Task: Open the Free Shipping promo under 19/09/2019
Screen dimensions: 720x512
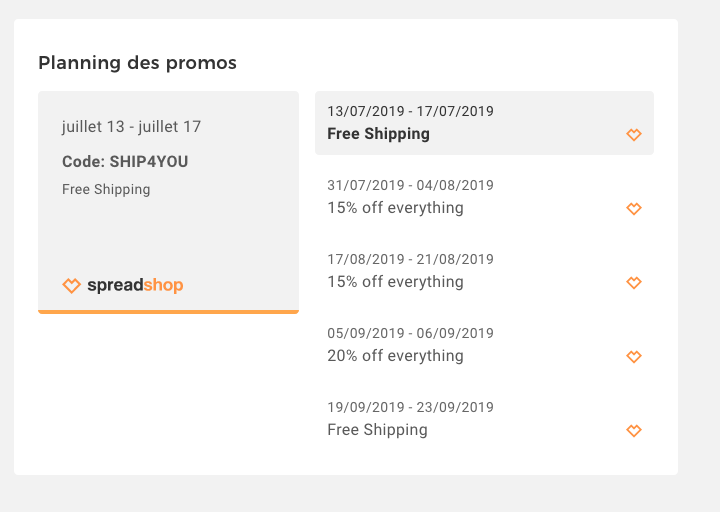Action: 377,430
